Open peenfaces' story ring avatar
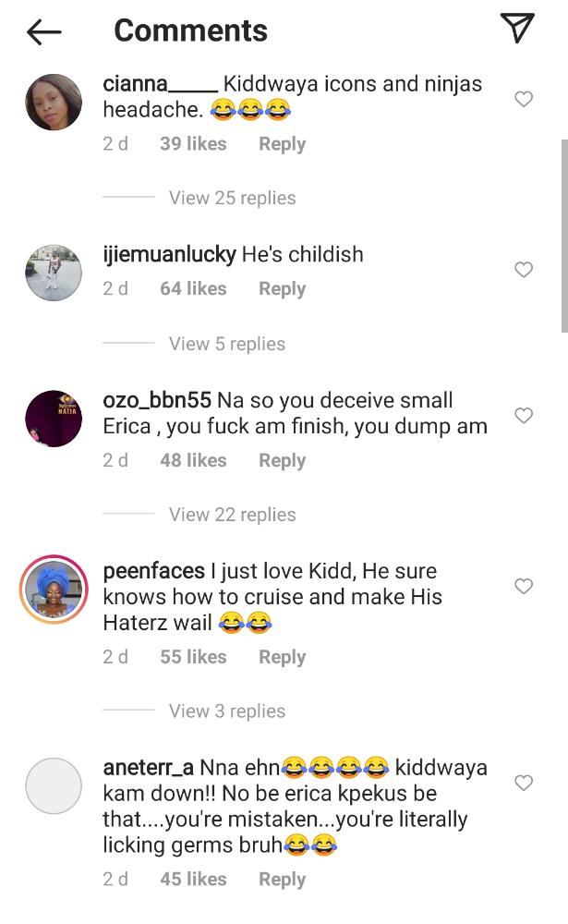This screenshot has width=568, height=924. [54, 591]
